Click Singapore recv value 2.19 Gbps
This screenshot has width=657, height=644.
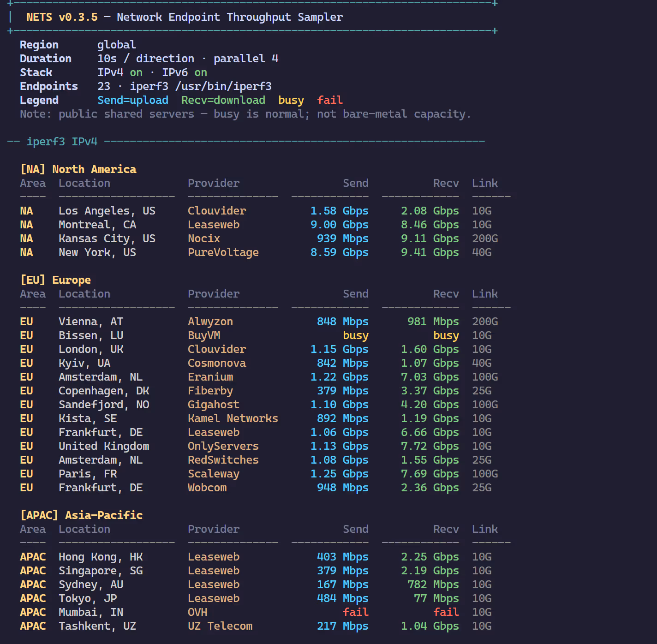(430, 571)
